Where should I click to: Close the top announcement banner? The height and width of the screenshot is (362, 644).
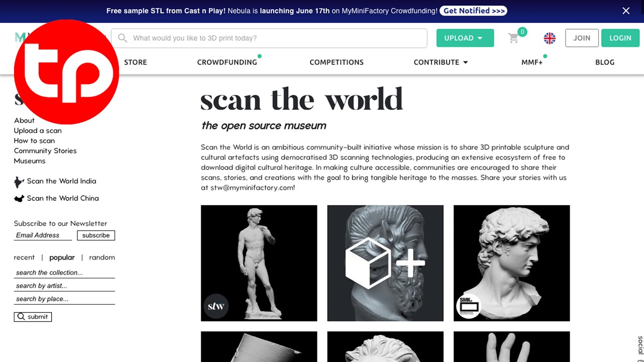pos(626,11)
